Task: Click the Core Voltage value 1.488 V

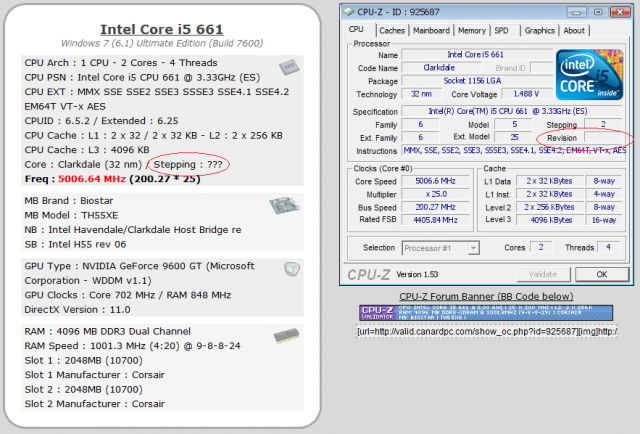Action: [527, 94]
